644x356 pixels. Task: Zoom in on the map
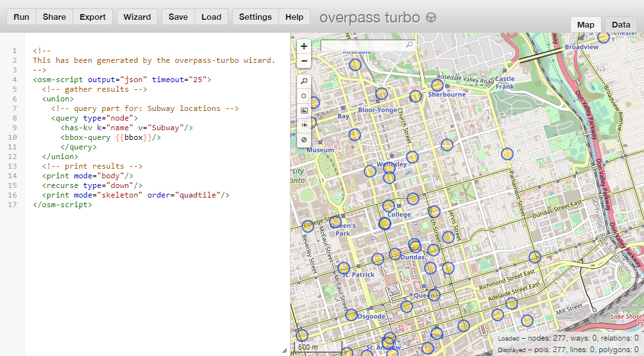click(304, 46)
